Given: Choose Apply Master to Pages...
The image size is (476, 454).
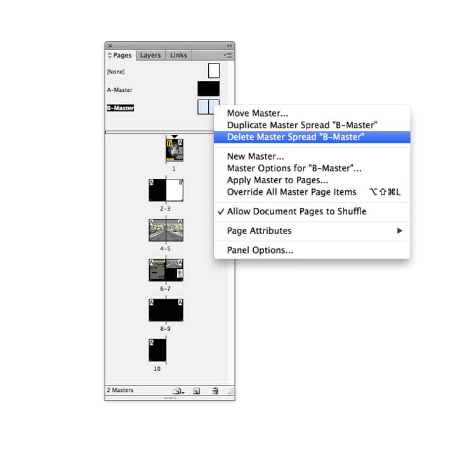Looking at the screenshot, I should point(312,180).
